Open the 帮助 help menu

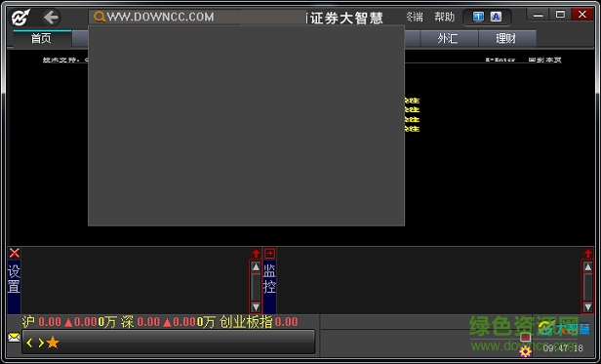[x=444, y=17]
